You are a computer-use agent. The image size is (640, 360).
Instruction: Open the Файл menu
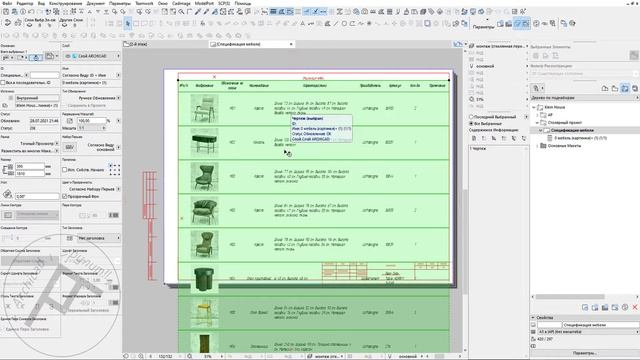[7, 3]
